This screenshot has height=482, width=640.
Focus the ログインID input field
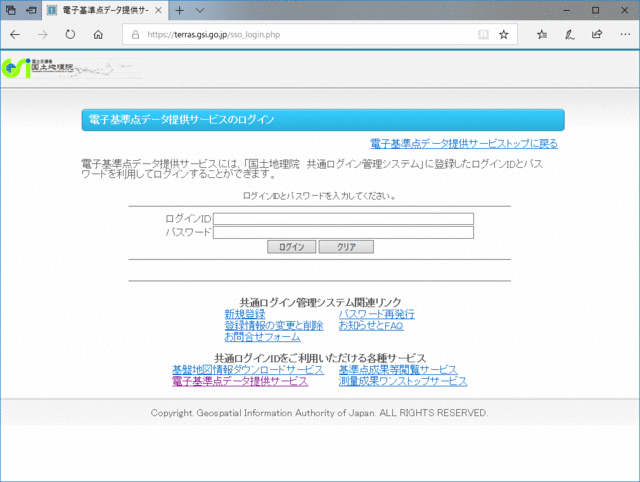343,219
